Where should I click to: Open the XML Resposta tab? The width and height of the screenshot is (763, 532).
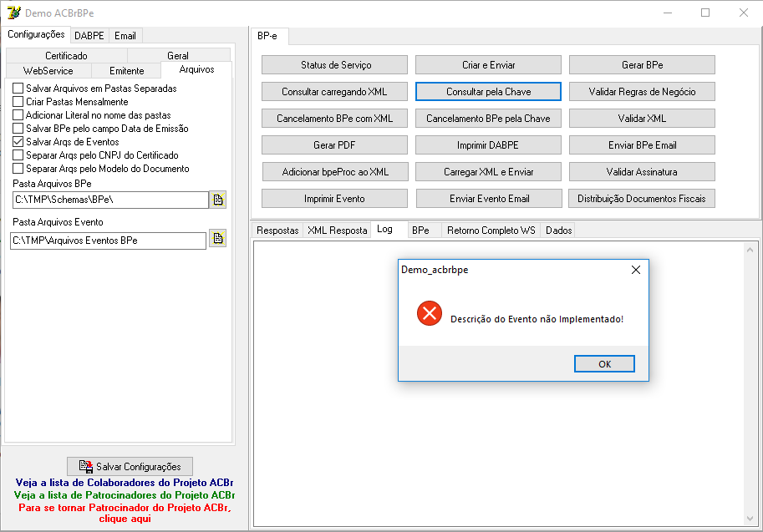pos(338,230)
